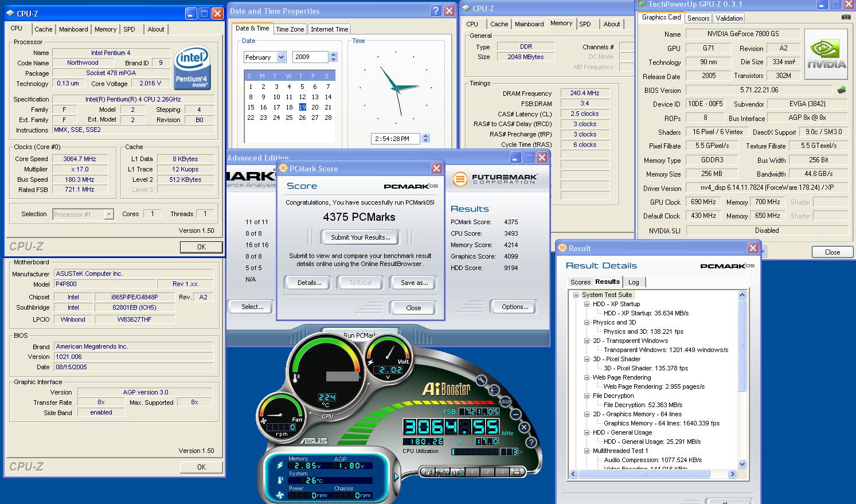The height and width of the screenshot is (504, 856).
Task: Collapse System Test Suite tree node
Action: pyautogui.click(x=576, y=295)
